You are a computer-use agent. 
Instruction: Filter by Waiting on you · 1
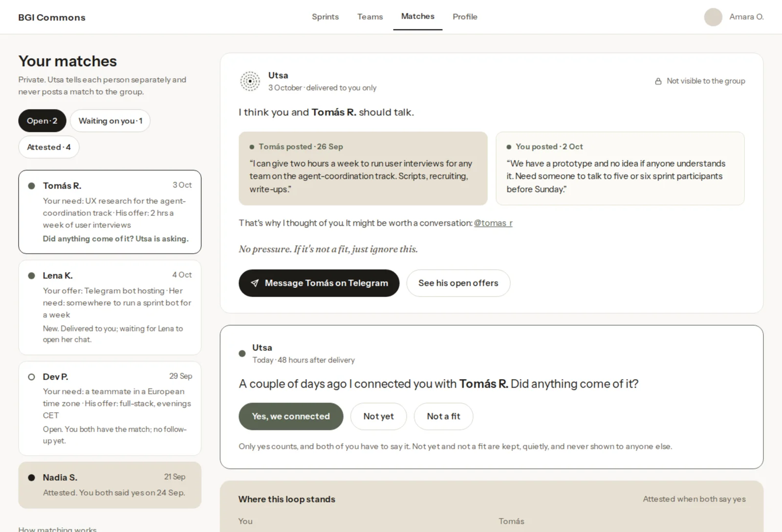tap(110, 121)
